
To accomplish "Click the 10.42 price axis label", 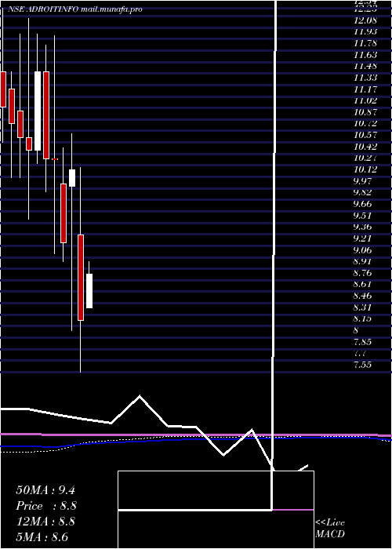I will [x=365, y=147].
